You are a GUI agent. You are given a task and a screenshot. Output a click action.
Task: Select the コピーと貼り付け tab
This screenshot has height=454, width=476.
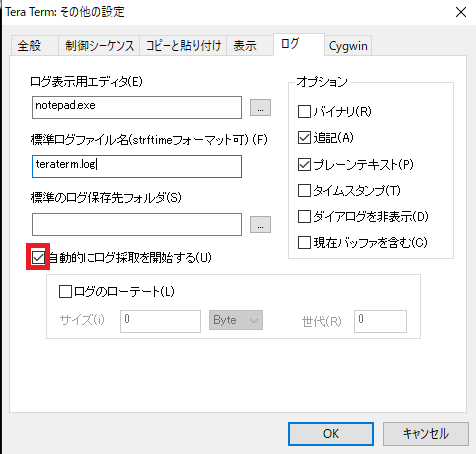[183, 45]
